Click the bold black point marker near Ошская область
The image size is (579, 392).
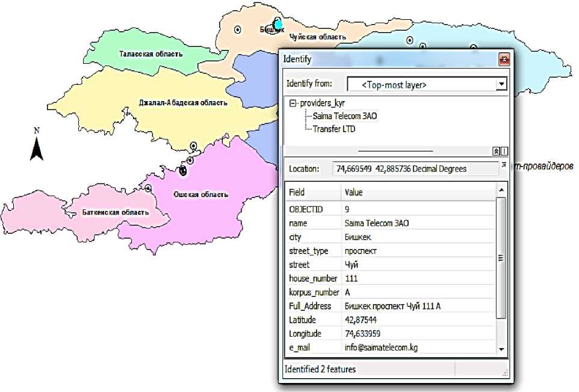pos(183,171)
